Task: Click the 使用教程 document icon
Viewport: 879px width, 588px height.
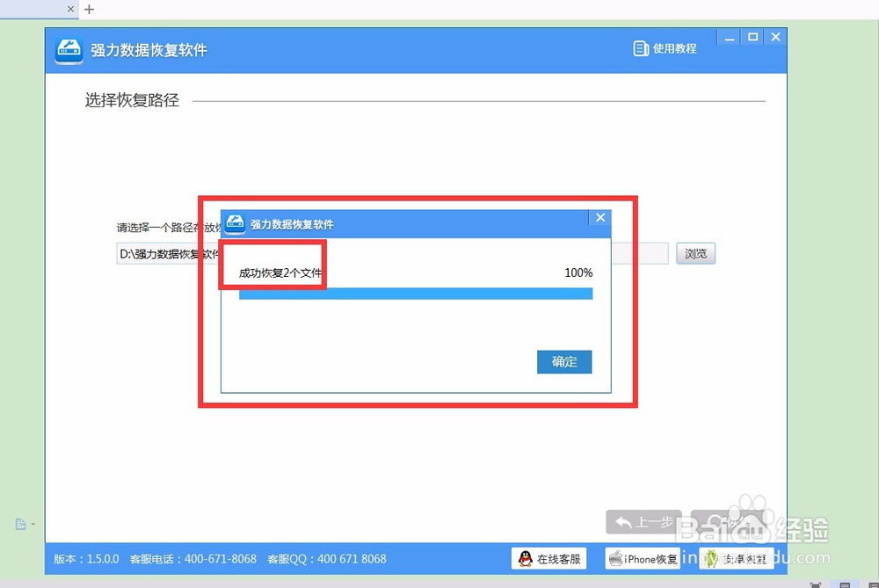Action: [641, 48]
